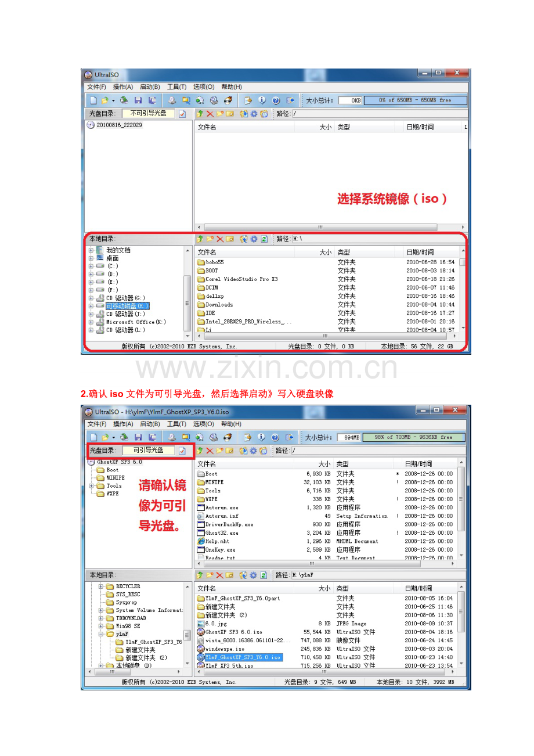This screenshot has height=756, width=534.
Task: Click Open file icon in bottom UltraISO toolbar
Action: pyautogui.click(x=105, y=437)
